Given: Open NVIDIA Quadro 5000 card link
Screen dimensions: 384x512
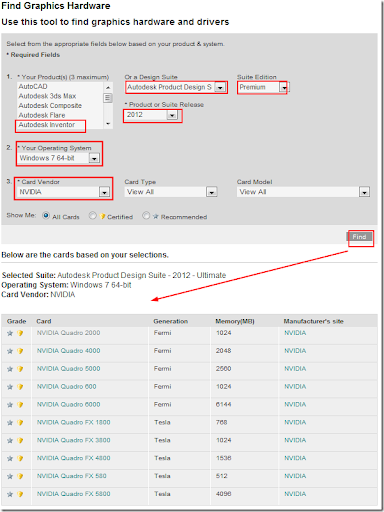Looking at the screenshot, I should (68, 369).
